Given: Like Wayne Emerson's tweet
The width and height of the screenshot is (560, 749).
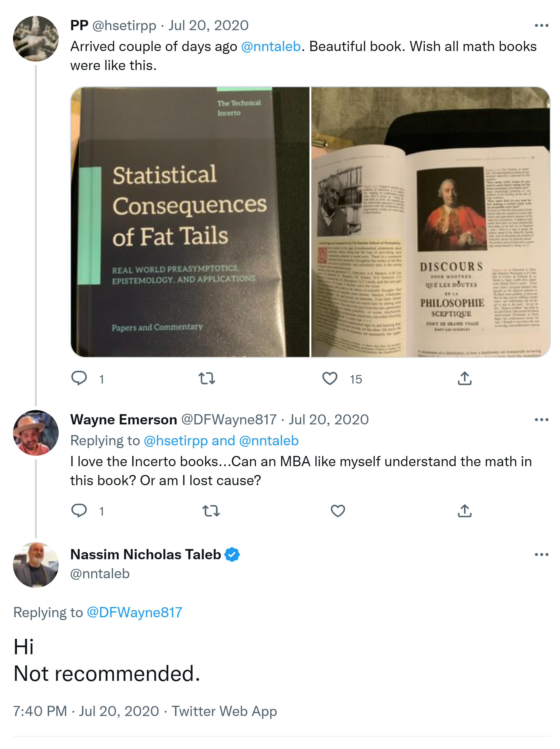Looking at the screenshot, I should tap(337, 510).
